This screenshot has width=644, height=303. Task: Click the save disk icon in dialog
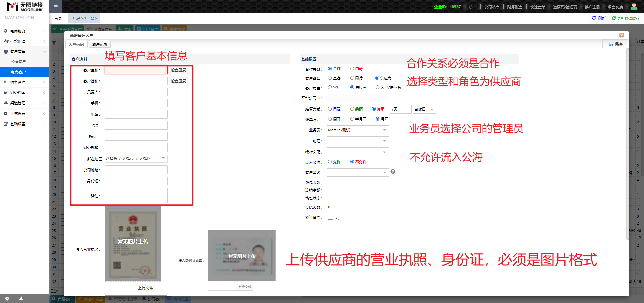(611, 44)
